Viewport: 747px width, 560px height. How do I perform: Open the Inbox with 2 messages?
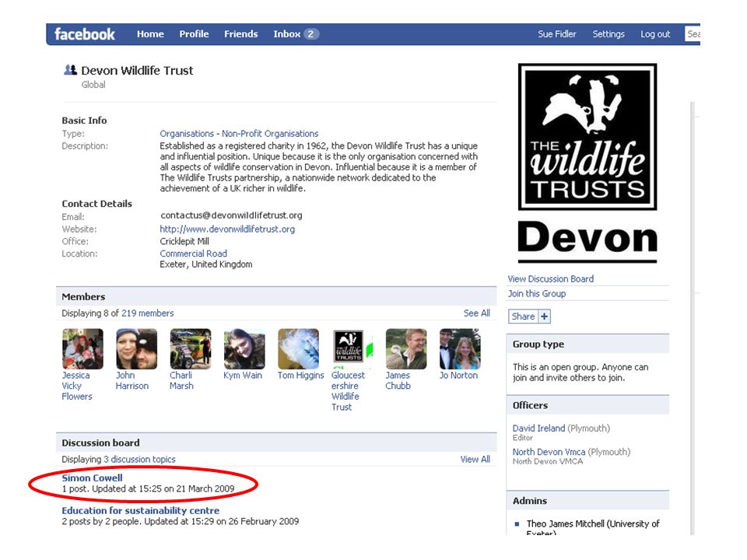click(x=296, y=33)
